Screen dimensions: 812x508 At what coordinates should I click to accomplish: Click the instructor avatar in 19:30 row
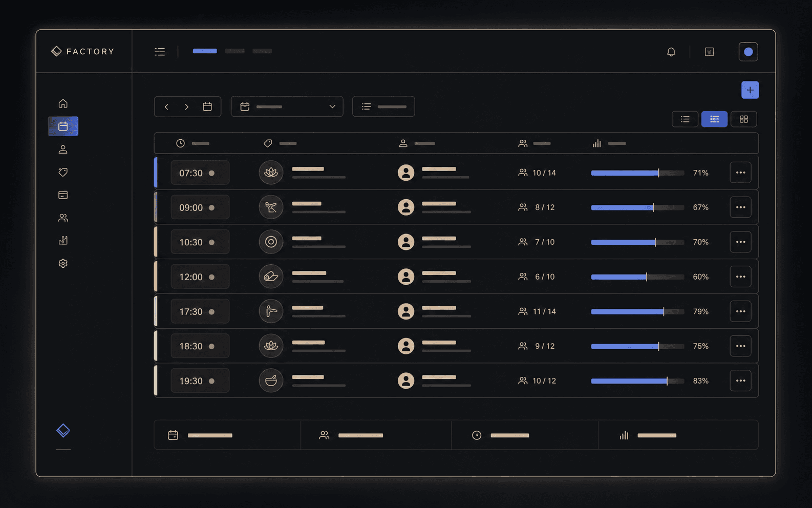(x=406, y=380)
